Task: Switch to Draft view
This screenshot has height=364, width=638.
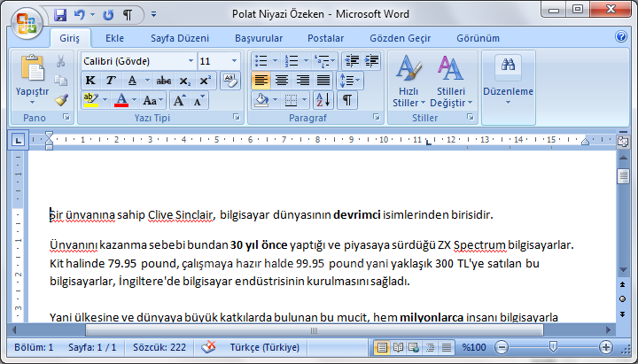Action: (x=447, y=348)
